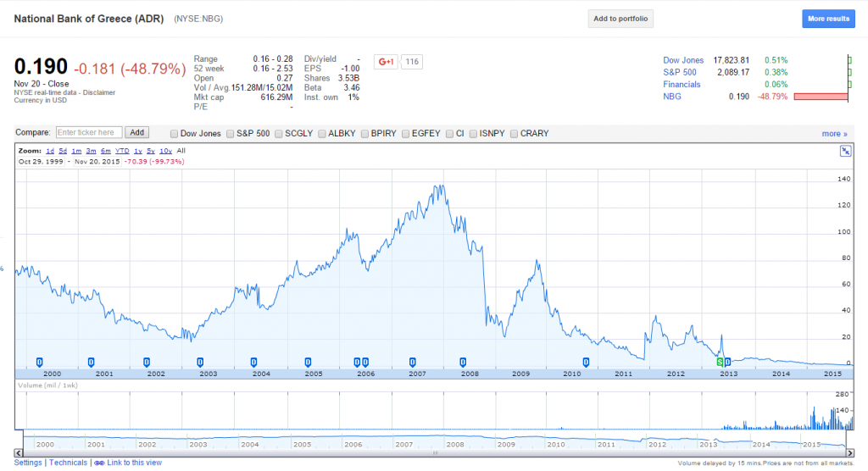Open the dividend marker near 2001

click(x=91, y=362)
